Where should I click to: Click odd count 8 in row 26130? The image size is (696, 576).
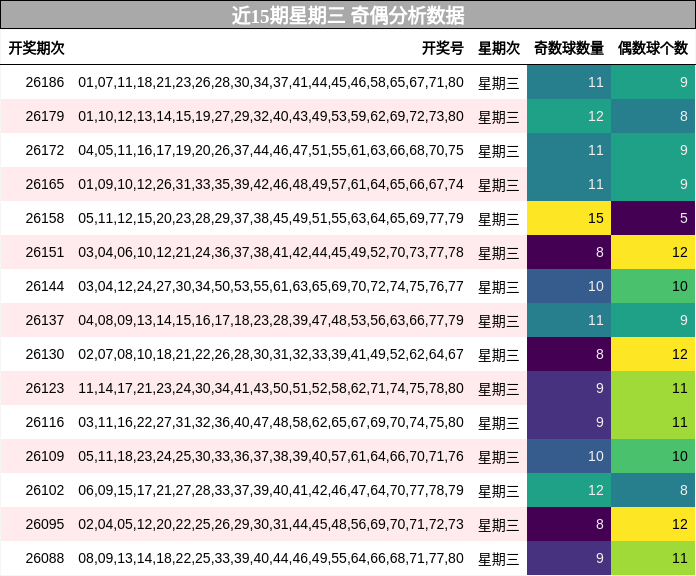569,354
